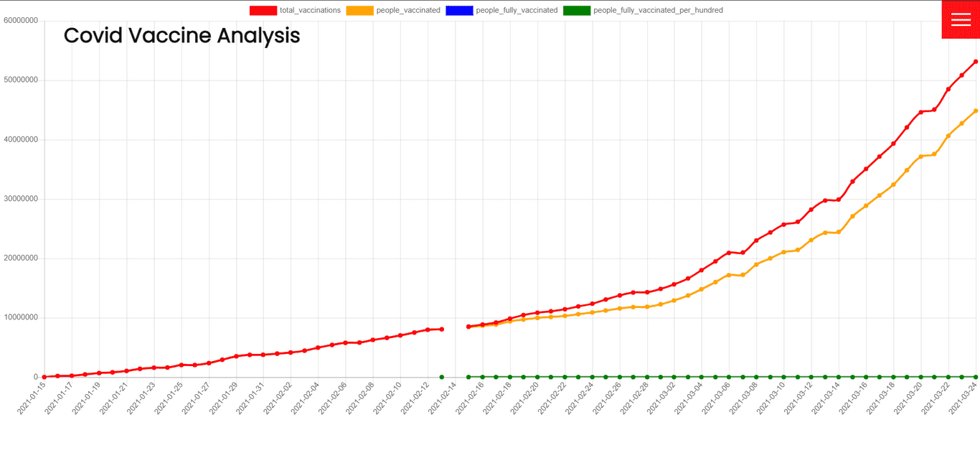Viewport: 980px width, 458px height.
Task: Click the peak of the orange line
Action: [975, 111]
